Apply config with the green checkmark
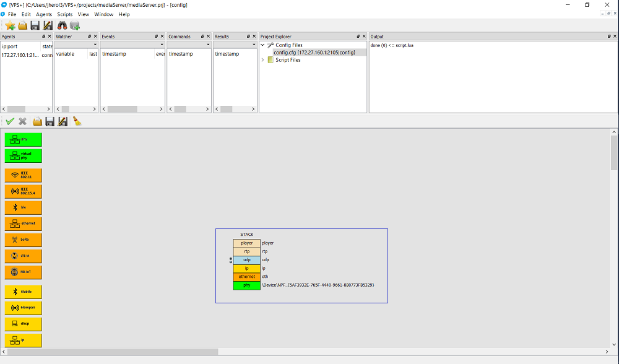This screenshot has width=619, height=364. point(10,121)
